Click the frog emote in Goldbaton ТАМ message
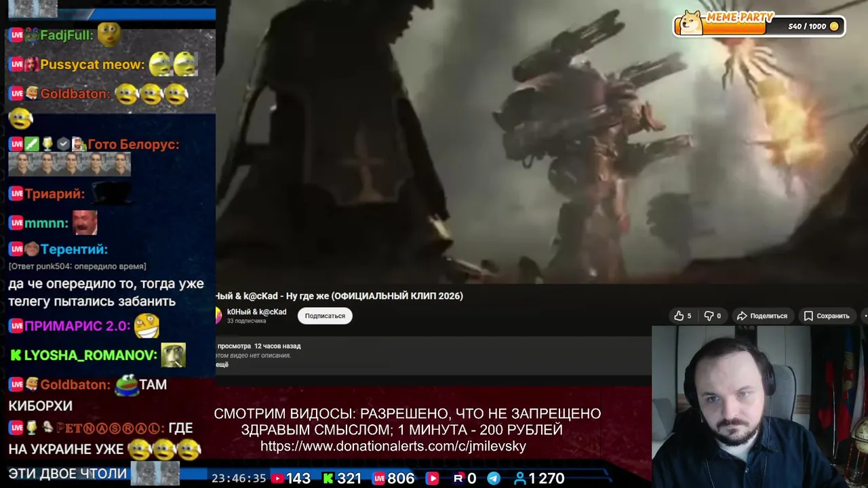This screenshot has height=488, width=868. click(x=126, y=384)
